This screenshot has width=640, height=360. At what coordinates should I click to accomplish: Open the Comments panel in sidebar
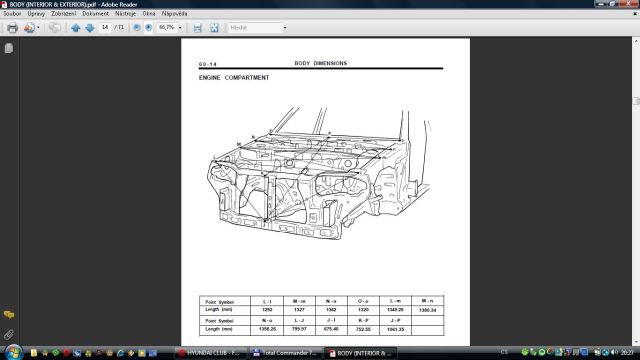tap(9, 314)
